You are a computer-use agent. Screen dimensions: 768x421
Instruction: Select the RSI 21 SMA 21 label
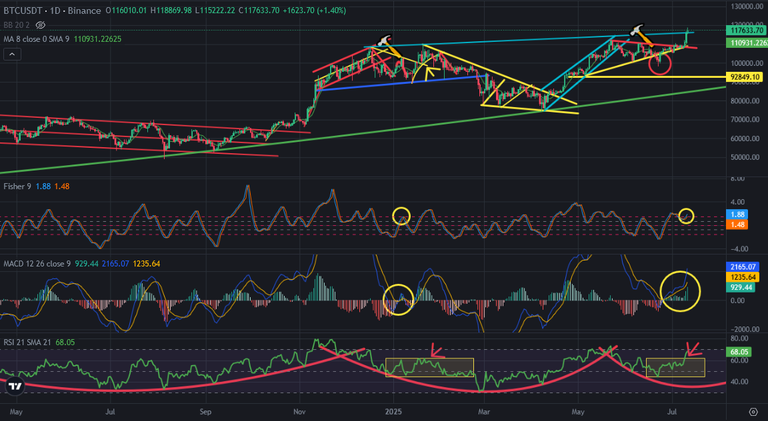[x=27, y=343]
